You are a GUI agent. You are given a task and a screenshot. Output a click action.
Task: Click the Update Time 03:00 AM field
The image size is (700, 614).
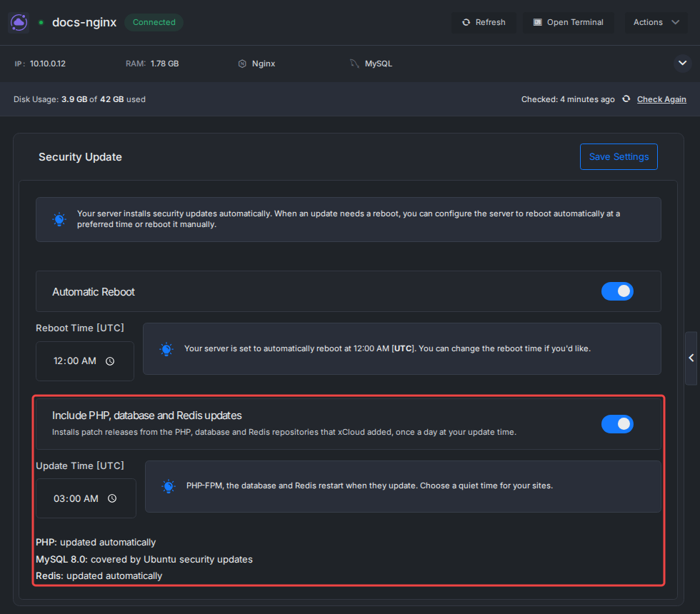tap(86, 498)
